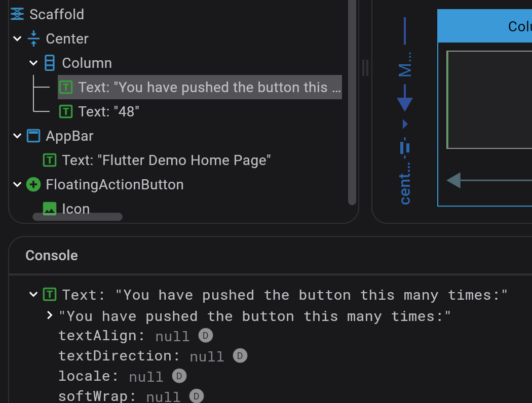Click the Icon widget image icon
The image size is (532, 403).
coord(49,208)
